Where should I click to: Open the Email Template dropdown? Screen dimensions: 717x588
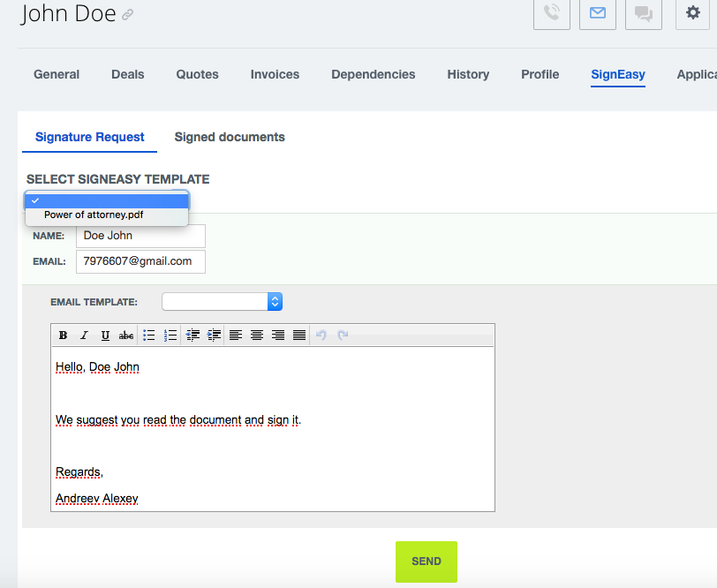pos(223,302)
